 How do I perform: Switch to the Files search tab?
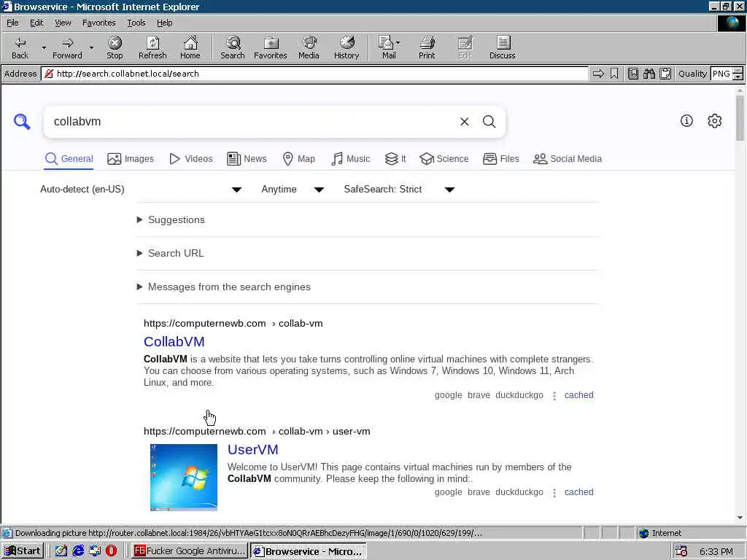[500, 158]
